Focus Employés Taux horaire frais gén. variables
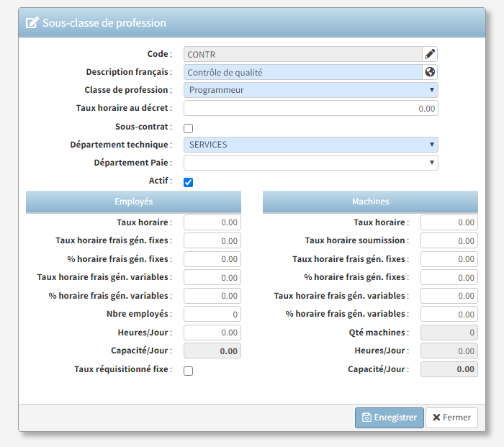Image resolution: width=504 pixels, height=447 pixels. [x=212, y=277]
